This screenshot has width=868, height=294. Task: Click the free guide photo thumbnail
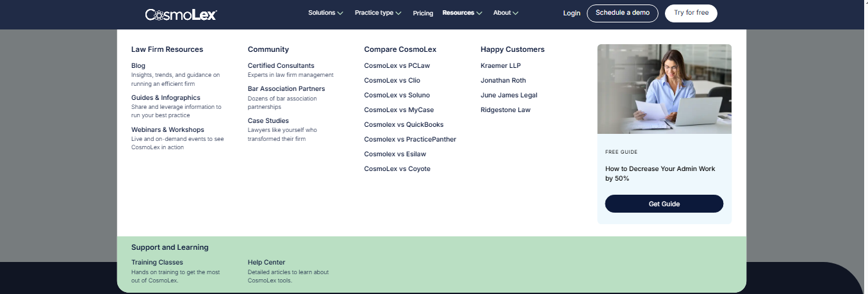pyautogui.click(x=664, y=89)
